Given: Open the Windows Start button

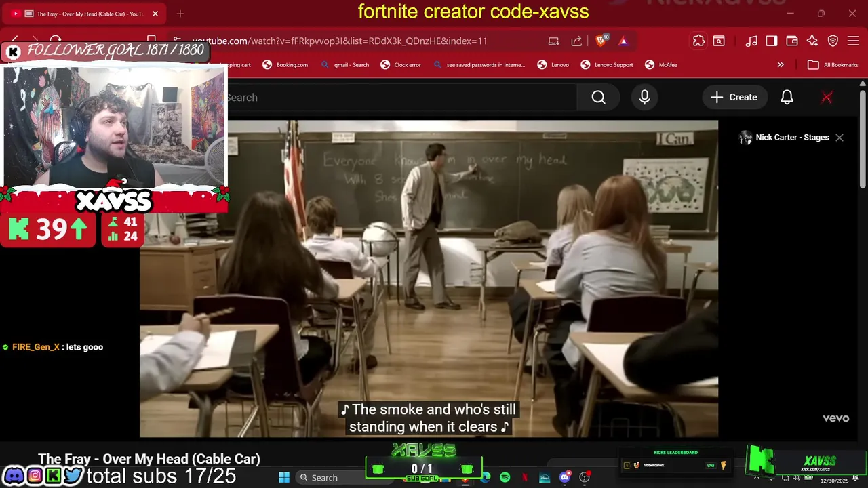Looking at the screenshot, I should click(x=284, y=478).
